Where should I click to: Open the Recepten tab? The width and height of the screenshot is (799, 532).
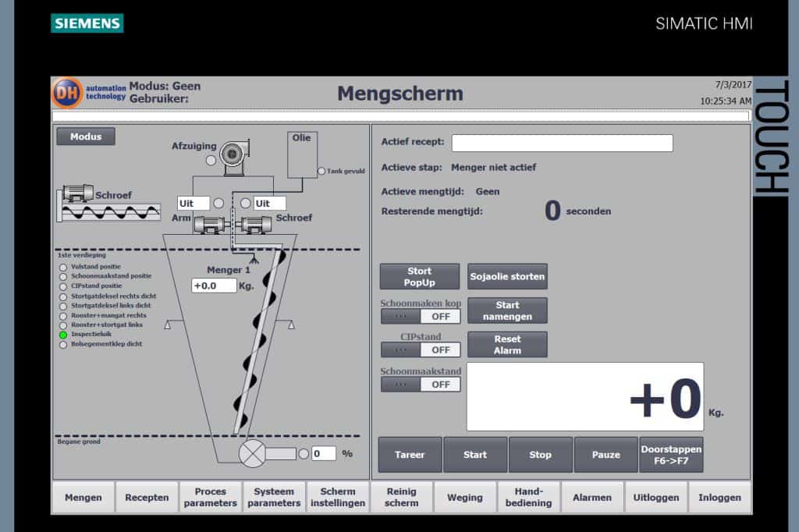point(147,496)
